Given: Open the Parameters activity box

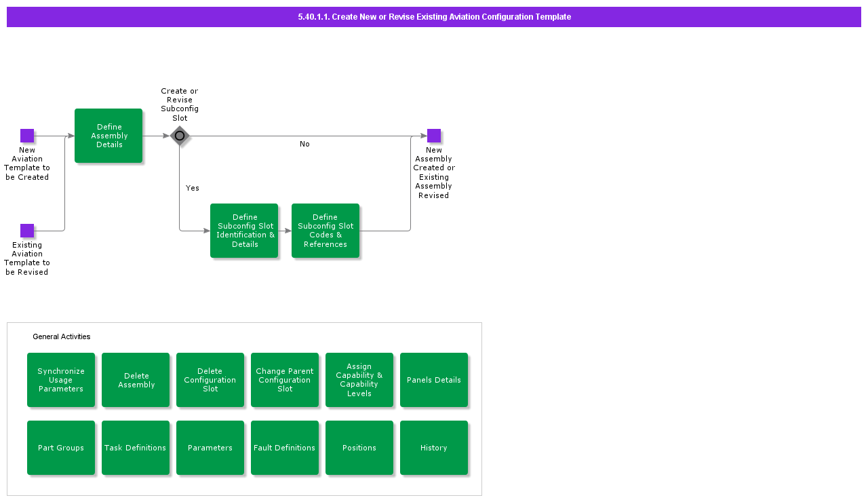Looking at the screenshot, I should click(x=210, y=448).
